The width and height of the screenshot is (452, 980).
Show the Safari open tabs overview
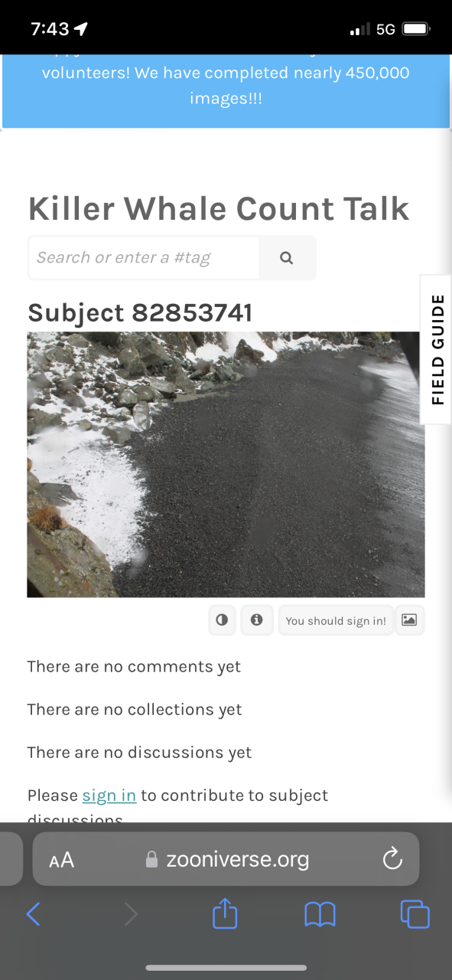[x=415, y=914]
